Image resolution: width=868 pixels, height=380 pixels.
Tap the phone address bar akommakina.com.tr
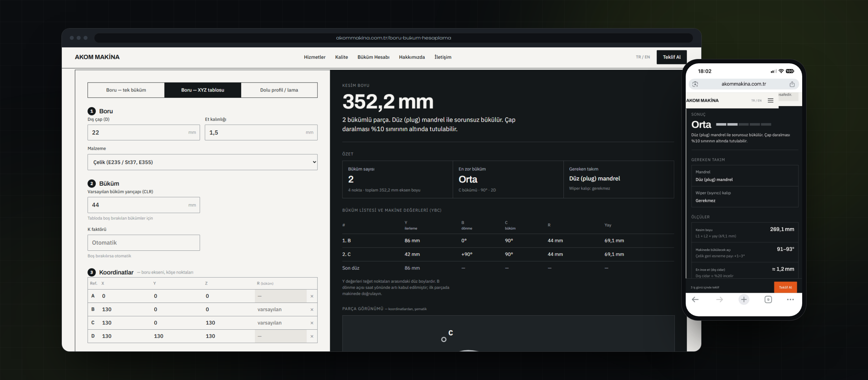coord(744,84)
